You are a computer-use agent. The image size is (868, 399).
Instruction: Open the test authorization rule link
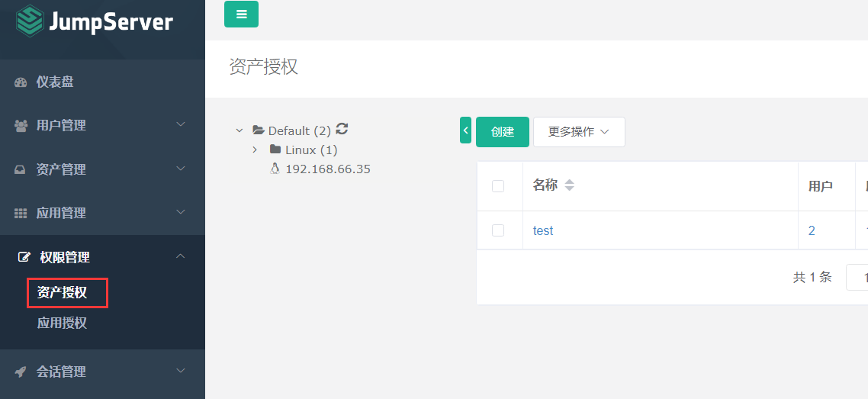pyautogui.click(x=543, y=230)
